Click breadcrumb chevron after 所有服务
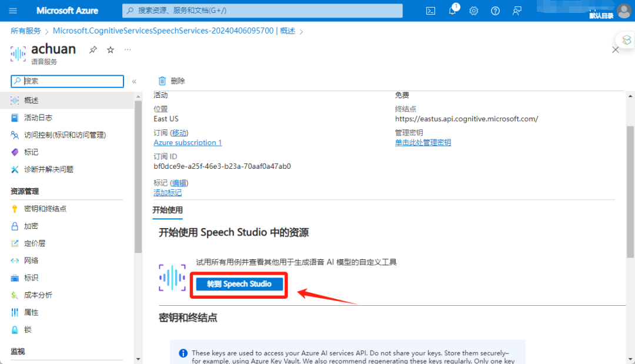The image size is (635, 364). pos(47,32)
